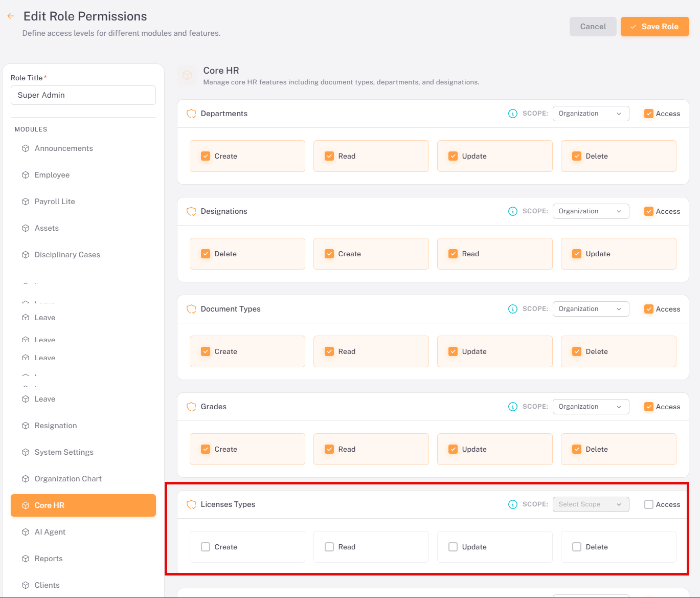Uncheck Delete permission under Grades
The width and height of the screenshot is (700, 598).
[x=577, y=449]
